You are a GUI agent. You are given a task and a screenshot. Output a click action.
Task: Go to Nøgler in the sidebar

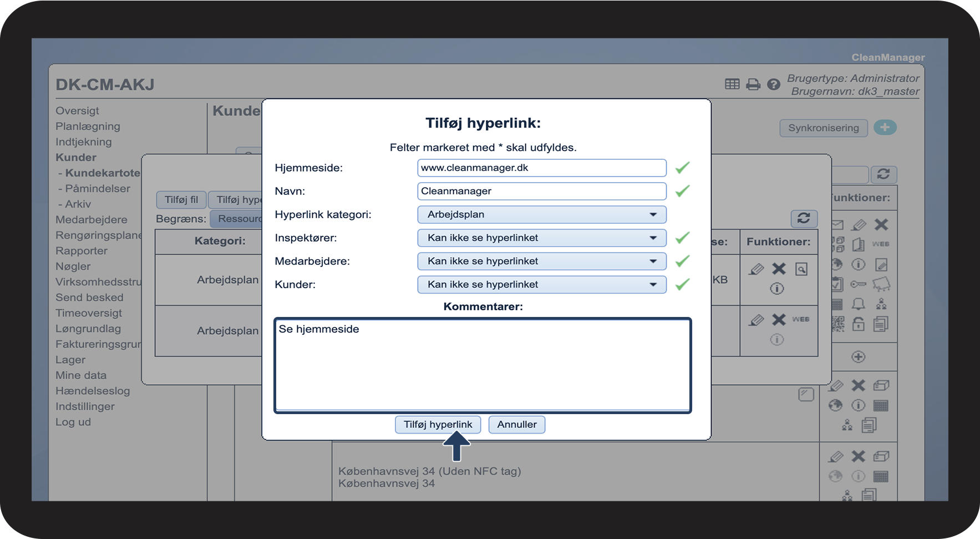(x=73, y=266)
